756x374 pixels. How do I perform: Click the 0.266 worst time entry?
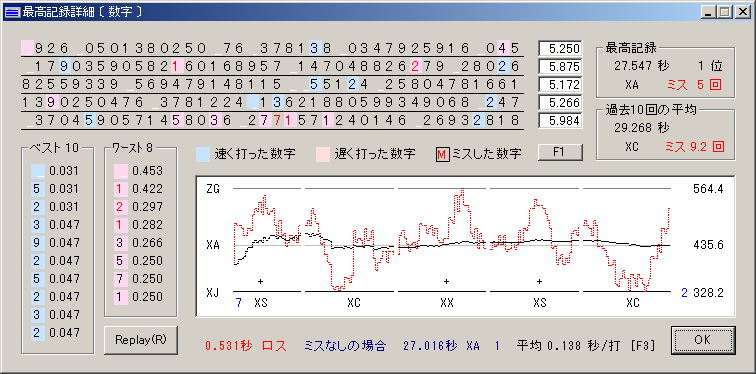tap(147, 242)
